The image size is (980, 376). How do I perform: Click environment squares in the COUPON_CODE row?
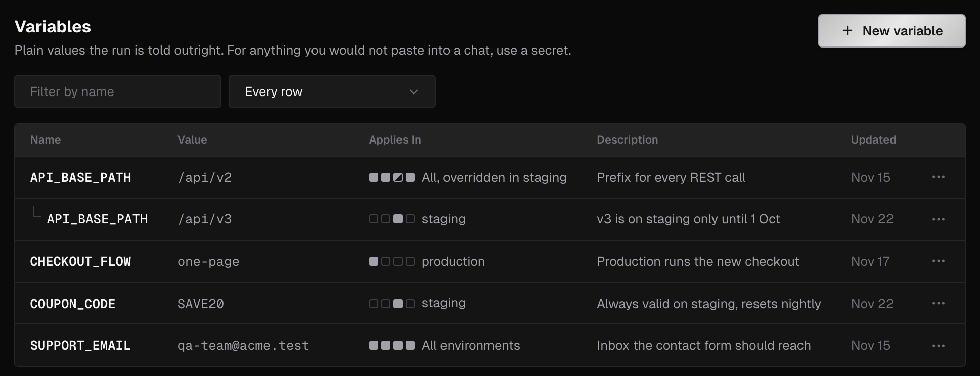point(392,304)
